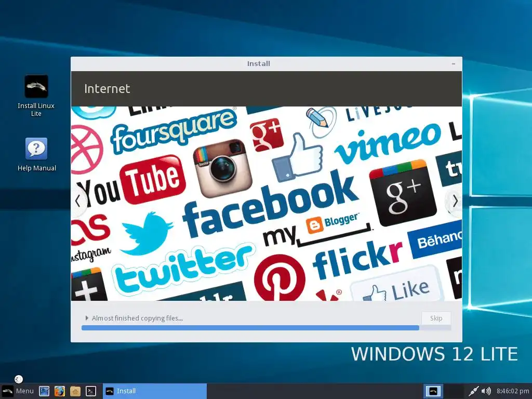The width and height of the screenshot is (532, 399).
Task: Click the clock showing 8:46:02 pm
Action: (x=513, y=391)
